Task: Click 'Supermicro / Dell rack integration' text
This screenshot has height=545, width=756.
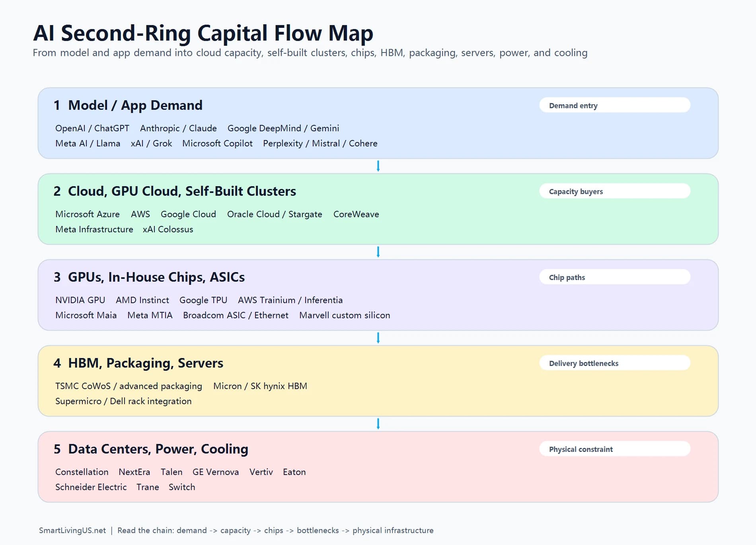Action: click(123, 401)
